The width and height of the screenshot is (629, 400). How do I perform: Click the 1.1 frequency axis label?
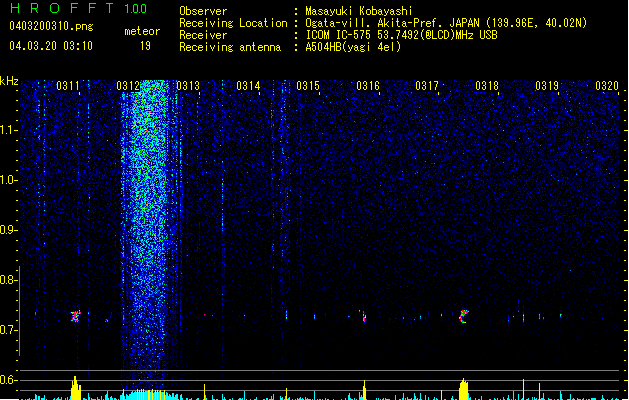pos(8,130)
